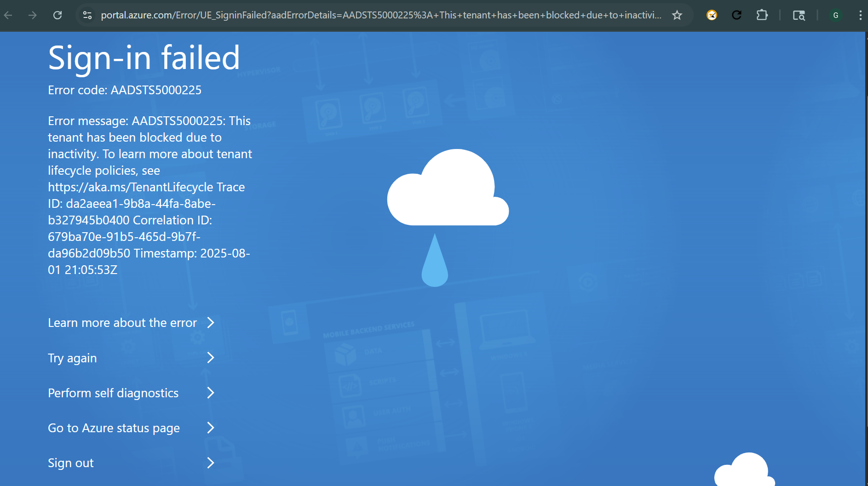The image size is (868, 486).
Task: Expand the chevron next to Perform self diagnostics
Action: tap(211, 393)
